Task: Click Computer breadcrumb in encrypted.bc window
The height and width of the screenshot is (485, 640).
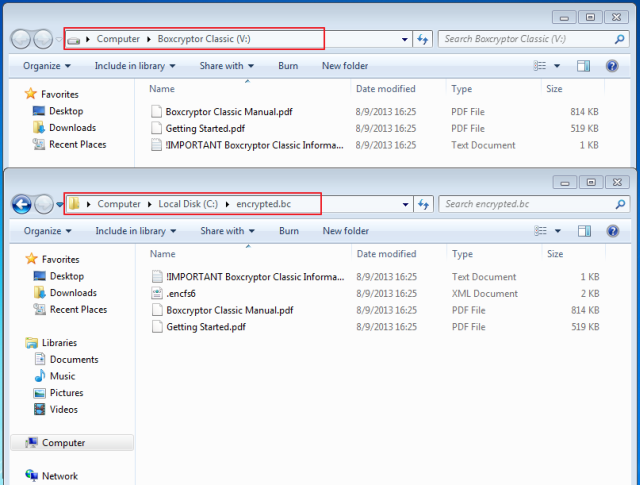Action: point(119,204)
